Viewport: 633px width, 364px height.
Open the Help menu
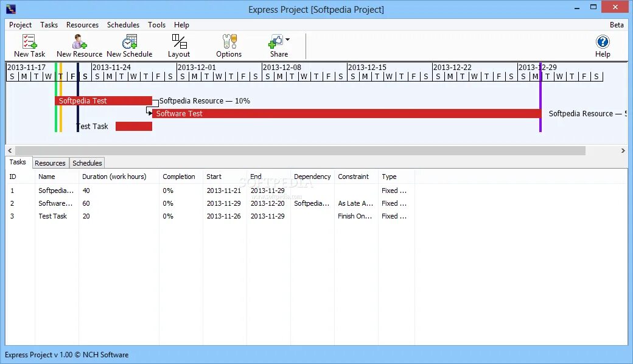click(181, 24)
